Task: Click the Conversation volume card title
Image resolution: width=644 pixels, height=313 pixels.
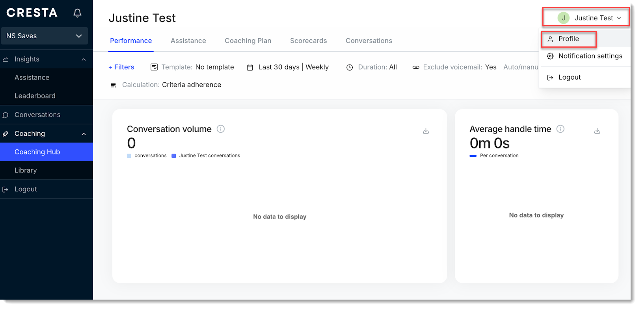Action: coord(169,129)
